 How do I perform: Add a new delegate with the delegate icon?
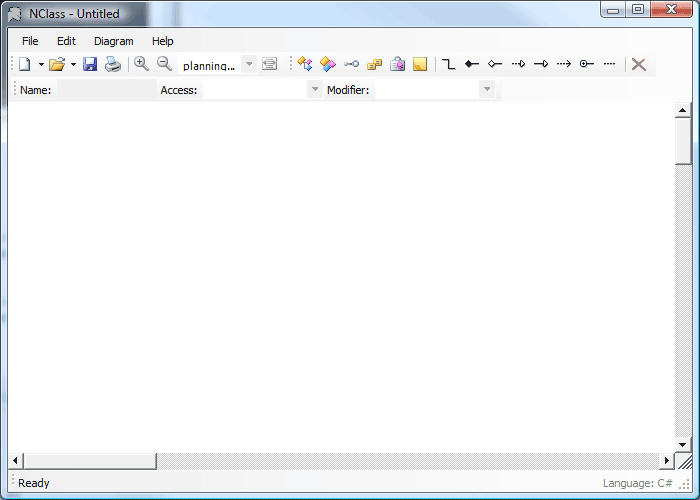click(x=397, y=64)
